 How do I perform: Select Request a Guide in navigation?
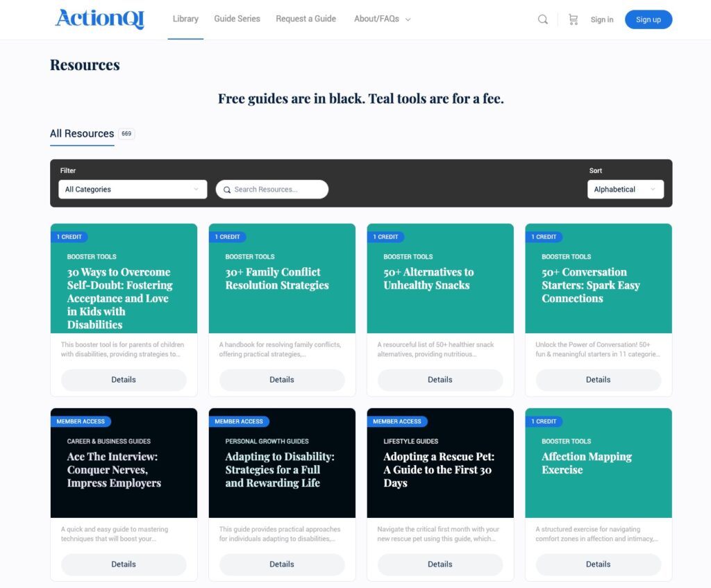click(x=306, y=19)
